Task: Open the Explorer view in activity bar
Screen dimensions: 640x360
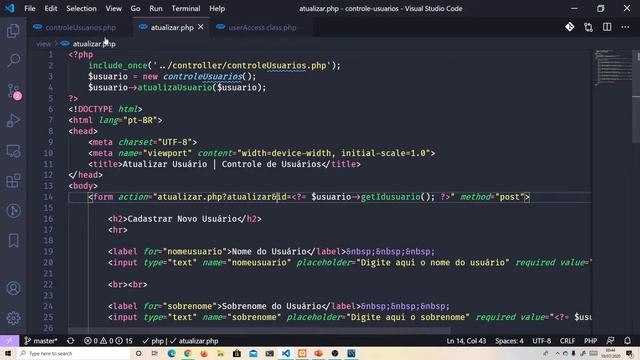Action: (x=13, y=31)
